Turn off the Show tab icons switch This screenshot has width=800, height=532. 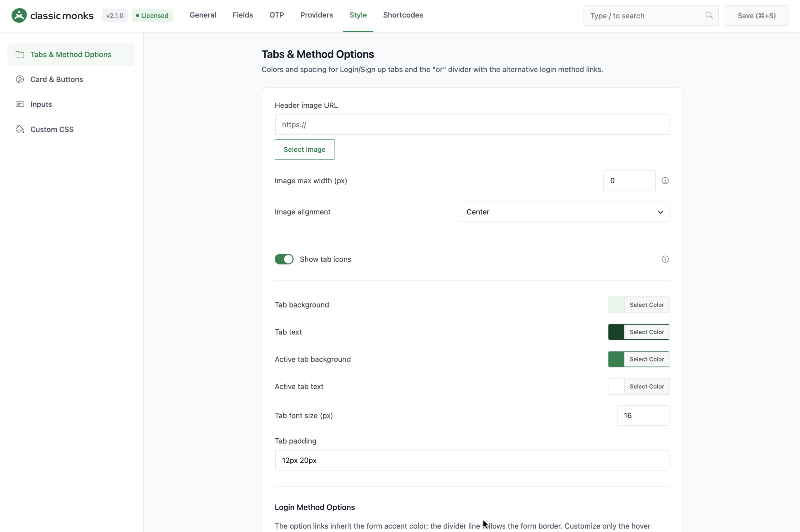[x=284, y=259]
